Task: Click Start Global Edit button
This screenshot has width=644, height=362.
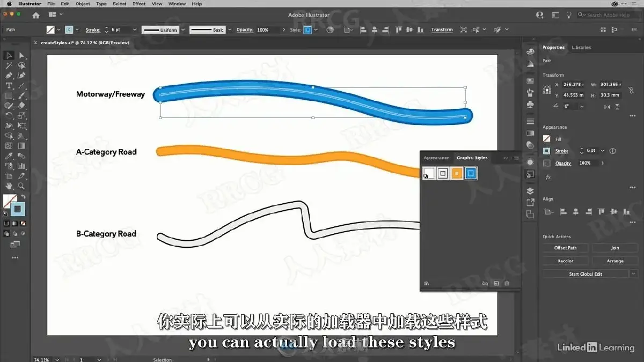Action: 586,274
